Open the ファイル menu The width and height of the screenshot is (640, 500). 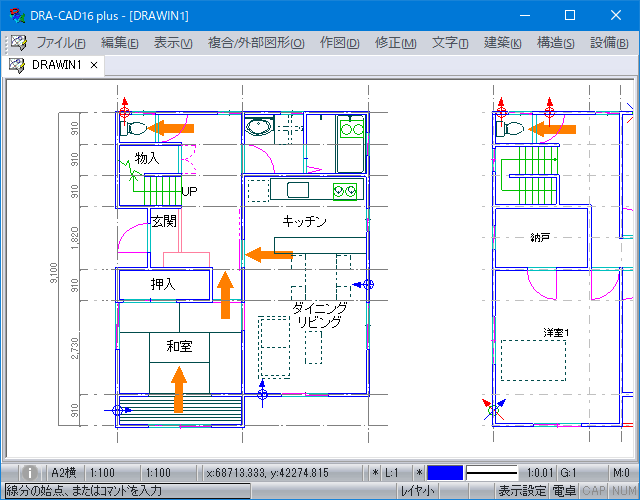click(x=61, y=43)
